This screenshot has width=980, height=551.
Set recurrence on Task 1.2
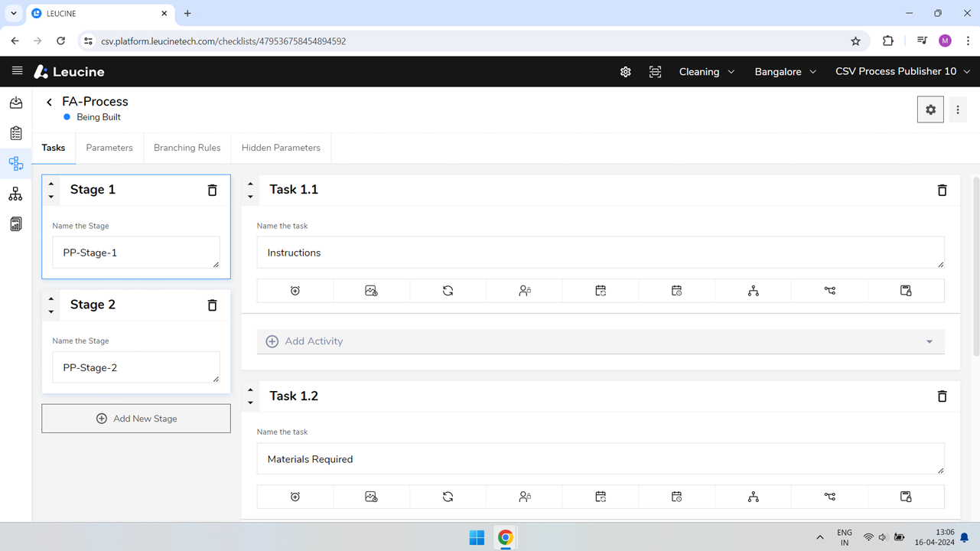(x=448, y=497)
